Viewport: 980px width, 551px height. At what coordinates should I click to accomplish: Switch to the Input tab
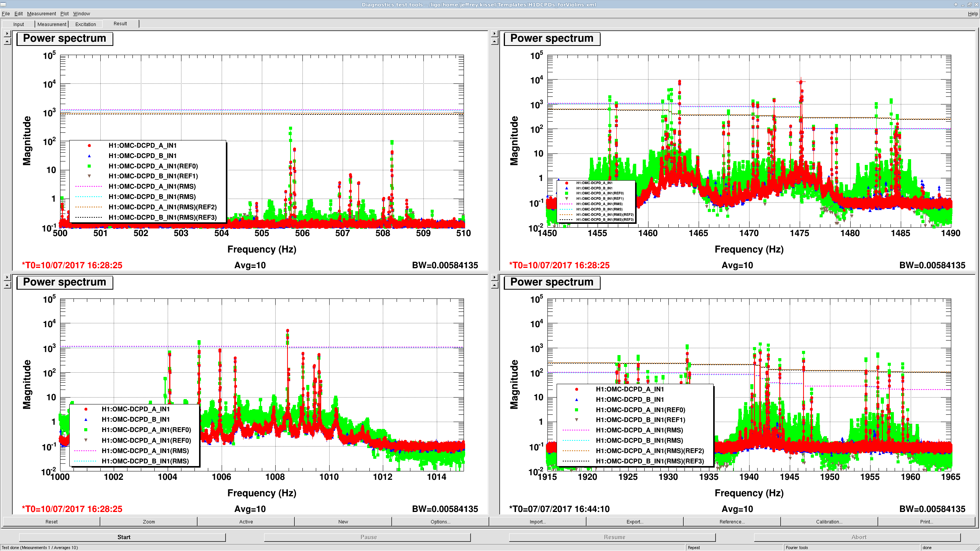pyautogui.click(x=18, y=24)
